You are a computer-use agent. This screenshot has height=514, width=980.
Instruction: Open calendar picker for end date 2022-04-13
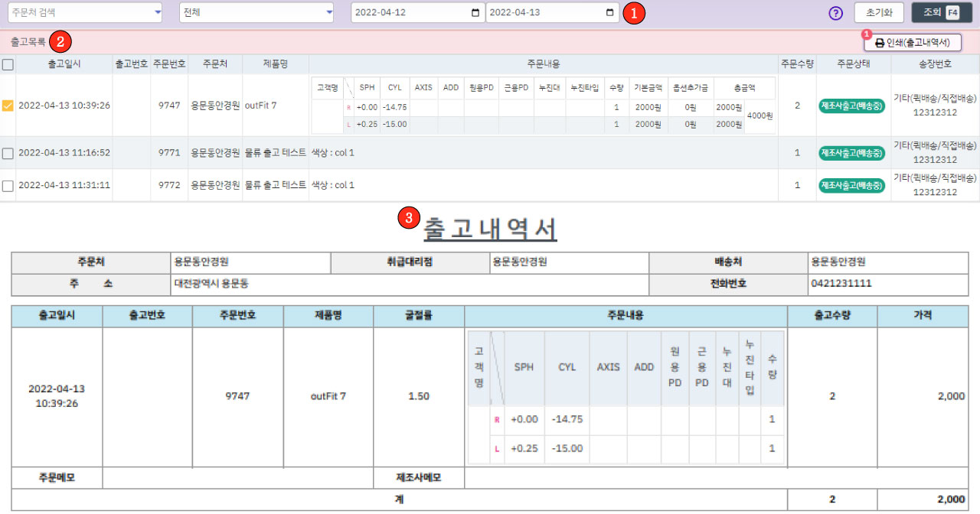pyautogui.click(x=609, y=13)
